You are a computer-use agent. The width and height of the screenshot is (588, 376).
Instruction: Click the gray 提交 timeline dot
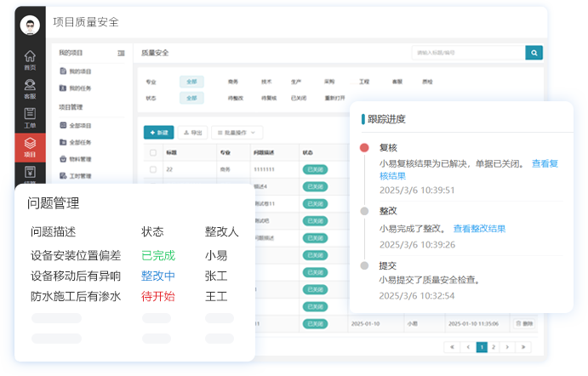point(364,265)
